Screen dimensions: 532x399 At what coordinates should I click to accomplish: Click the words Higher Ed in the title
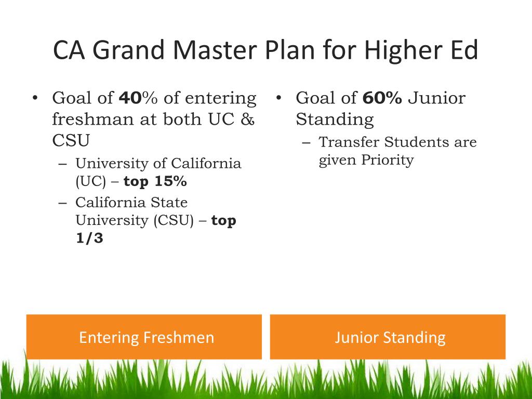[x=421, y=50]
